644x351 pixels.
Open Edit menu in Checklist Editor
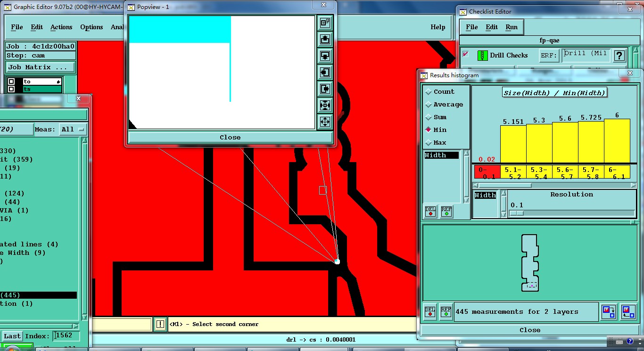coord(492,27)
